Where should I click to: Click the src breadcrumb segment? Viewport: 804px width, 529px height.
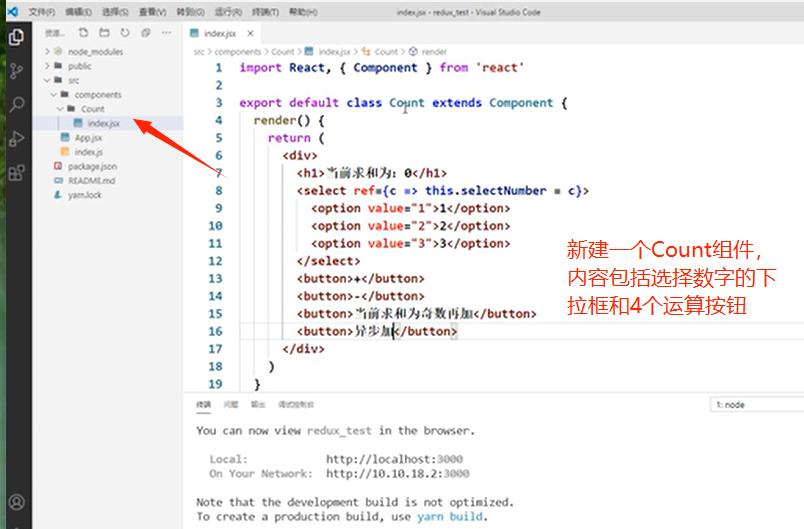pyautogui.click(x=199, y=51)
